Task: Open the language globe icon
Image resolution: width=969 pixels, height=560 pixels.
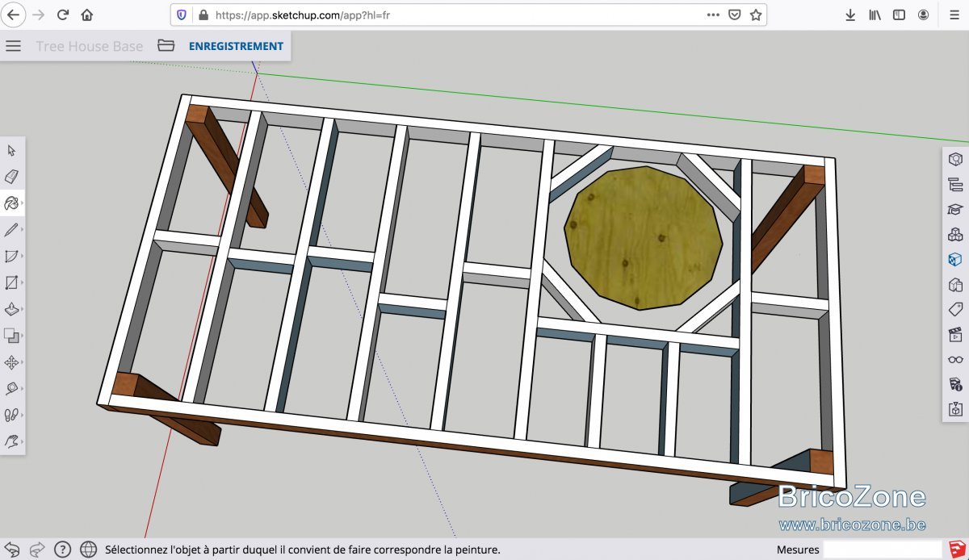Action: point(89,550)
